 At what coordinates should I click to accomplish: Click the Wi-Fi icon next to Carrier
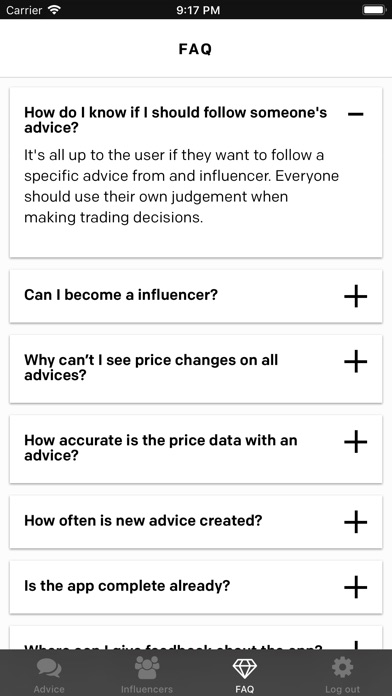click(55, 10)
